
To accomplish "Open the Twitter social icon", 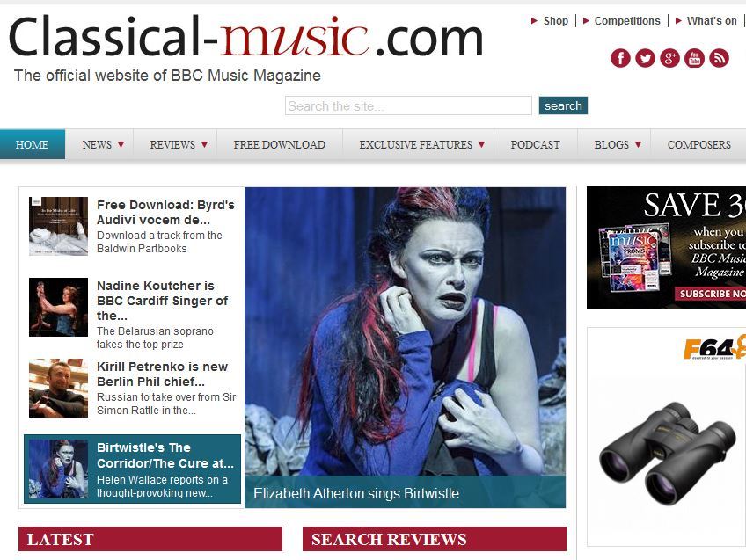I will tap(645, 58).
